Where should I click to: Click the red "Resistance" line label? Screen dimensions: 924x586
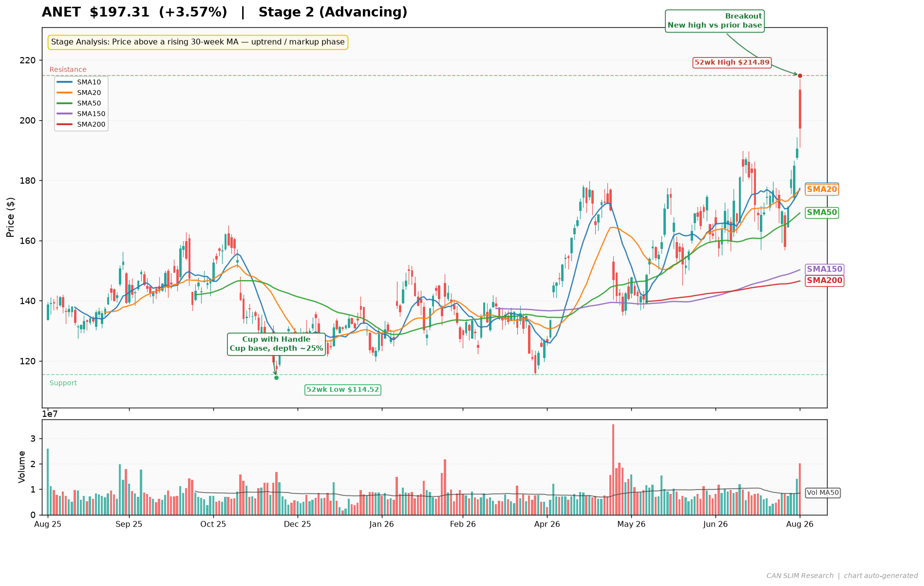click(68, 70)
